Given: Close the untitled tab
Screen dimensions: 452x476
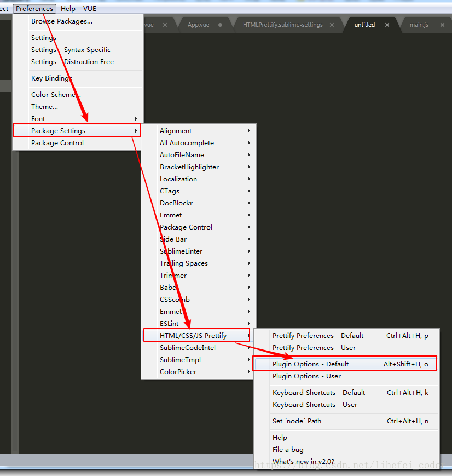Looking at the screenshot, I should pyautogui.click(x=387, y=25).
